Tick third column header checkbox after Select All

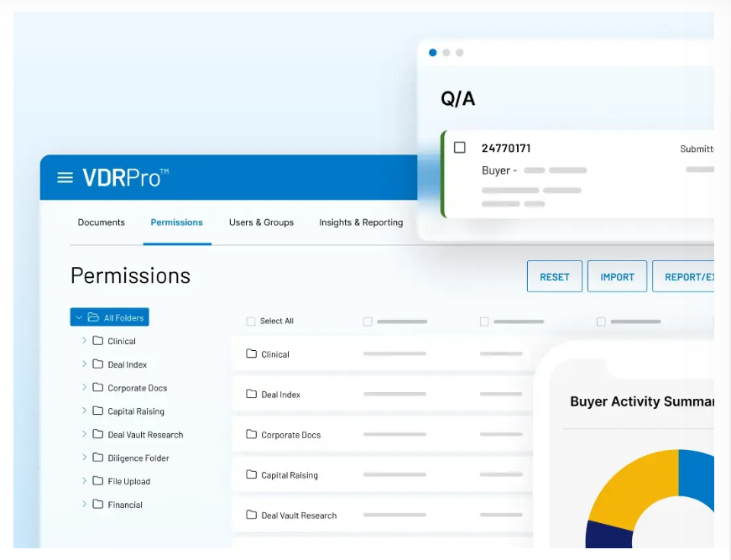601,322
